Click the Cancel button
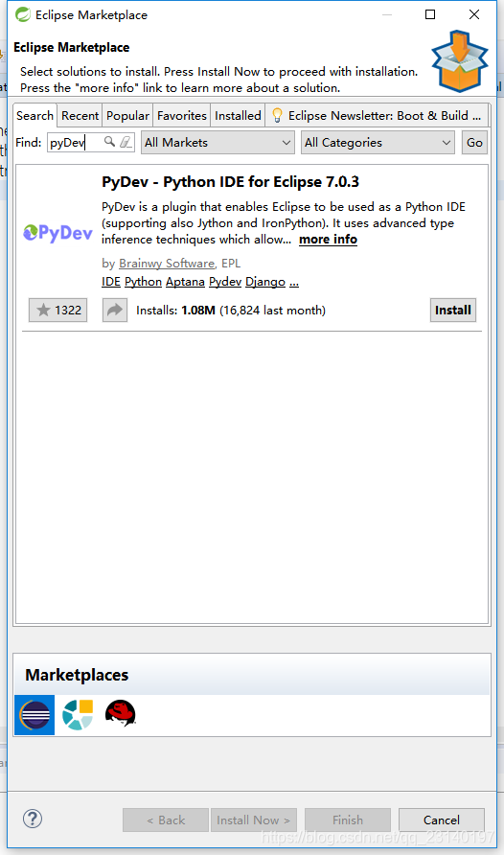 442,820
